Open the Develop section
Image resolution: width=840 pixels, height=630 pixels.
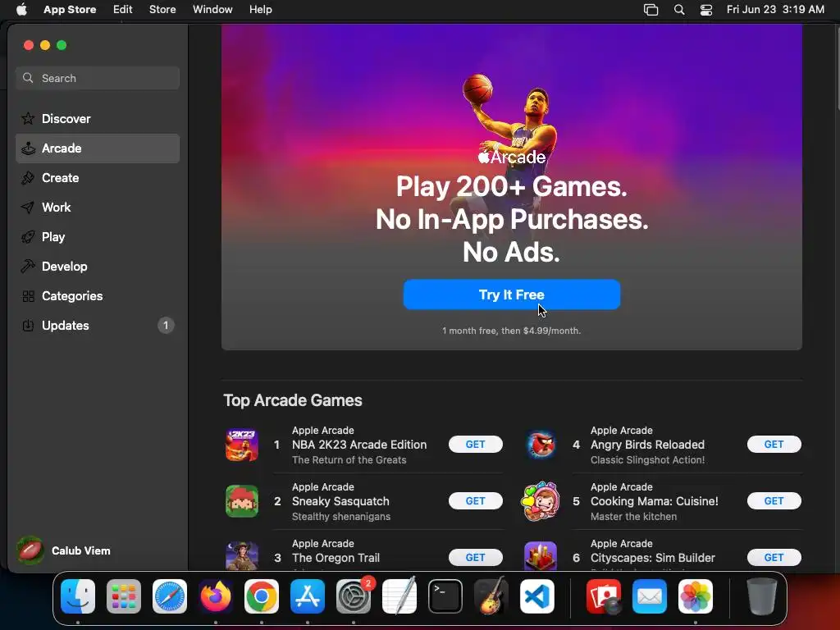(x=98, y=267)
